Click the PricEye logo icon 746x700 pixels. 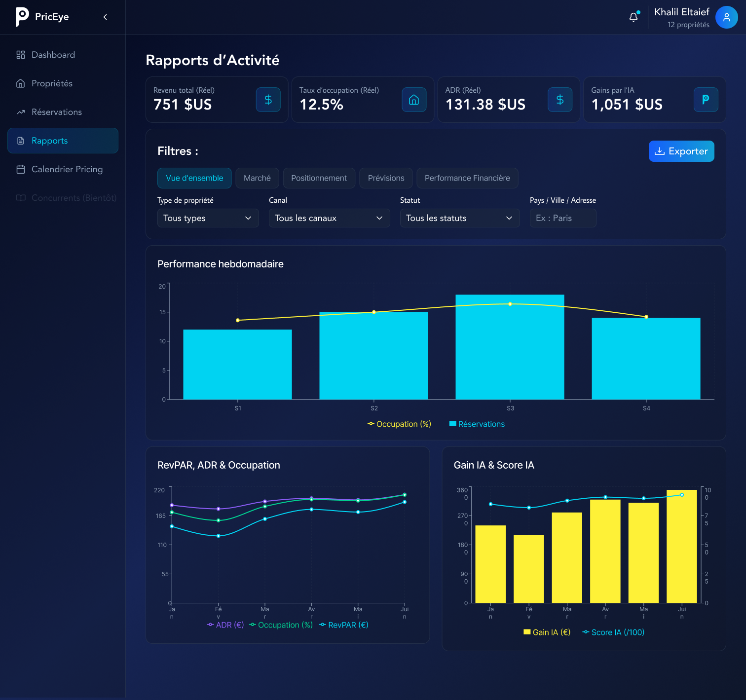coord(22,17)
